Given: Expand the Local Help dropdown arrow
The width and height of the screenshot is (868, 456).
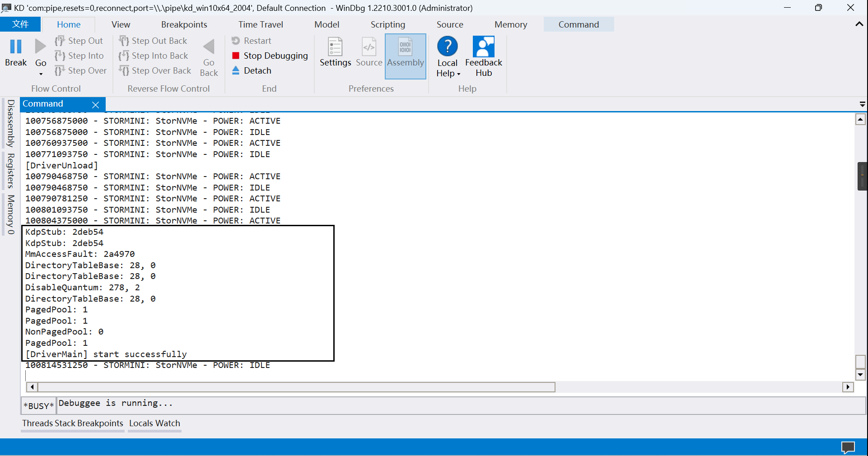Looking at the screenshot, I should pyautogui.click(x=458, y=74).
